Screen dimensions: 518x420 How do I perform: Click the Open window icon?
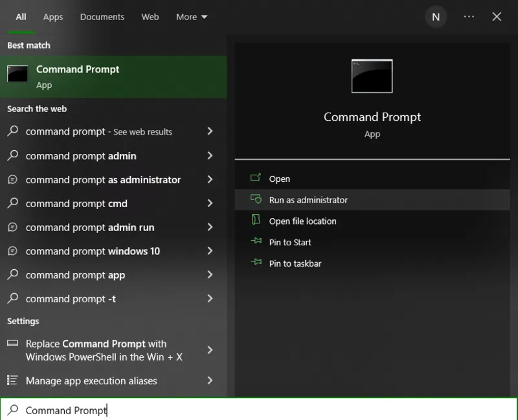[x=256, y=177]
